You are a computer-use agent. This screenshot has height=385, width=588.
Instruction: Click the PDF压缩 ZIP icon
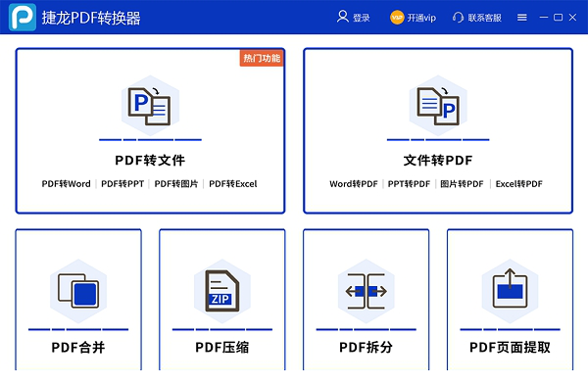[222, 291]
